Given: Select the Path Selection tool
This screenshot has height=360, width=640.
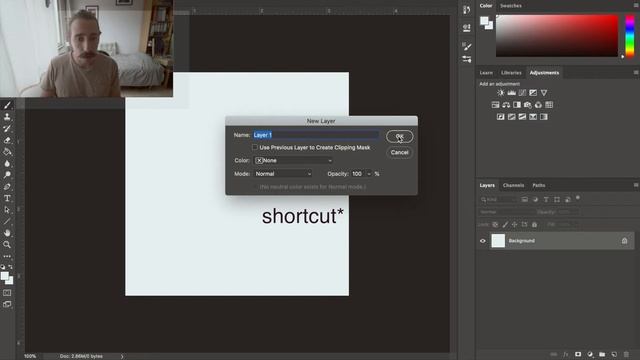Looking at the screenshot, I should click(7, 210).
